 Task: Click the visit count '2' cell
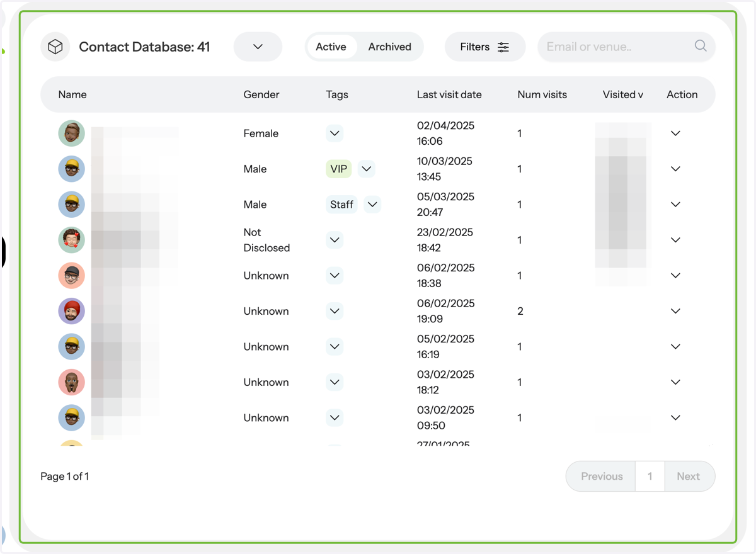(x=520, y=311)
